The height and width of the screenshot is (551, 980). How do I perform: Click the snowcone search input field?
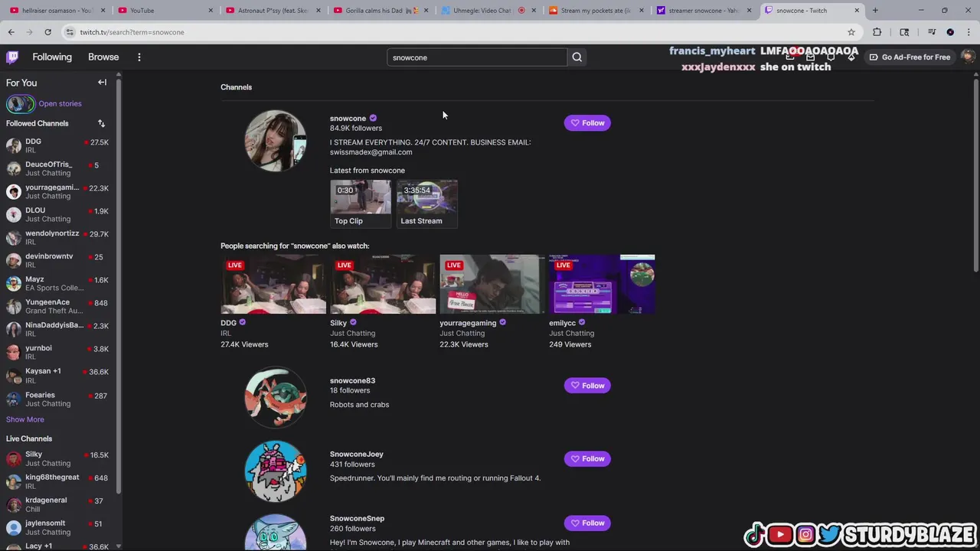coord(477,57)
